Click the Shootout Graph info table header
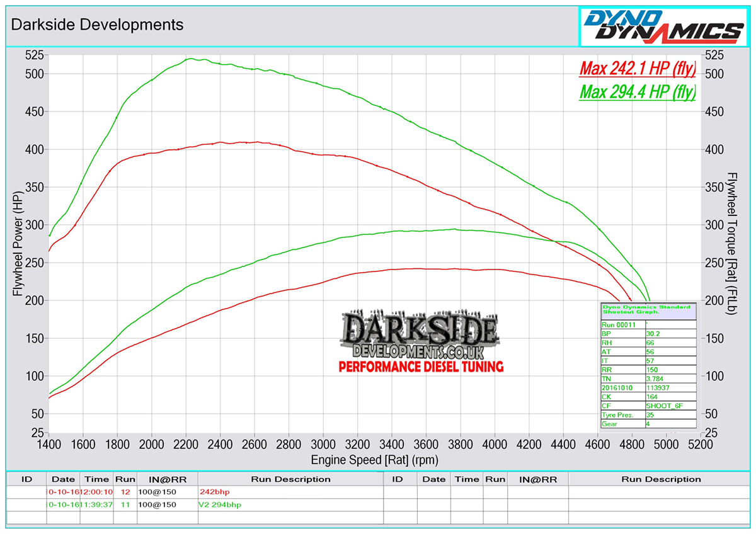 (x=648, y=310)
